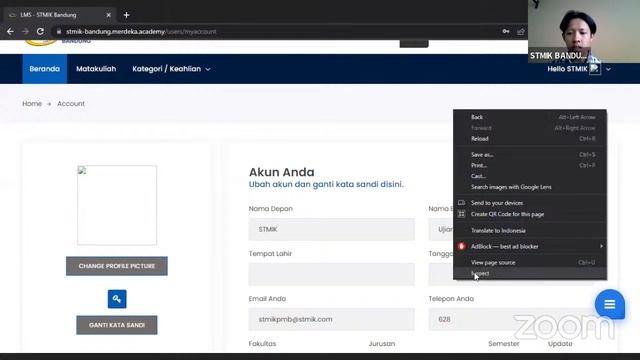The image size is (640, 360).
Task: Open the blue floating hamburger menu button
Action: point(609,304)
